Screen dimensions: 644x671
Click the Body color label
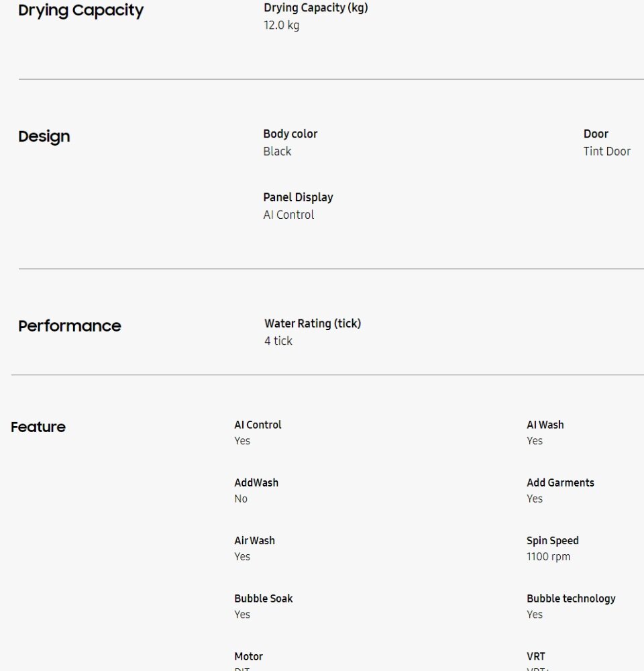[290, 134]
